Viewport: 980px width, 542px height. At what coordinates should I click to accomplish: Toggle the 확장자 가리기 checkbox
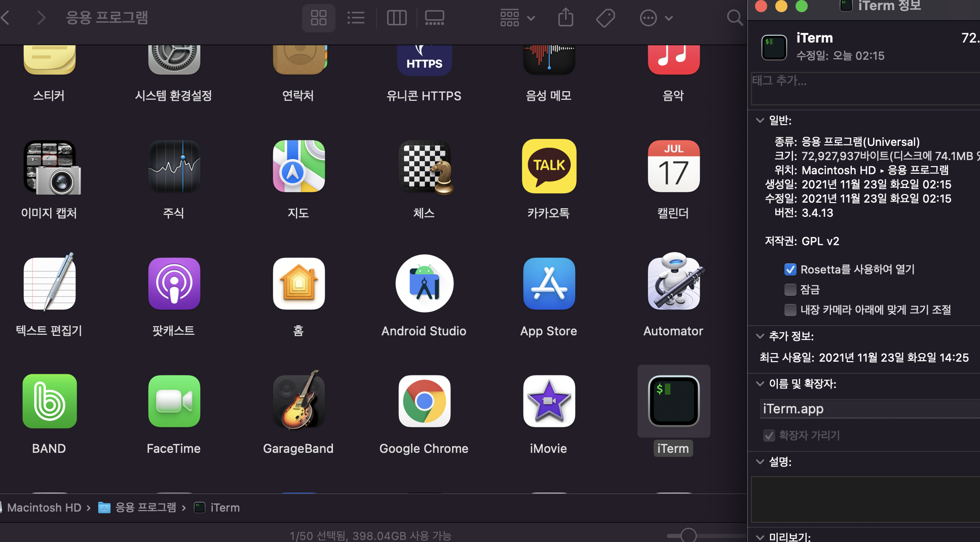(x=769, y=436)
